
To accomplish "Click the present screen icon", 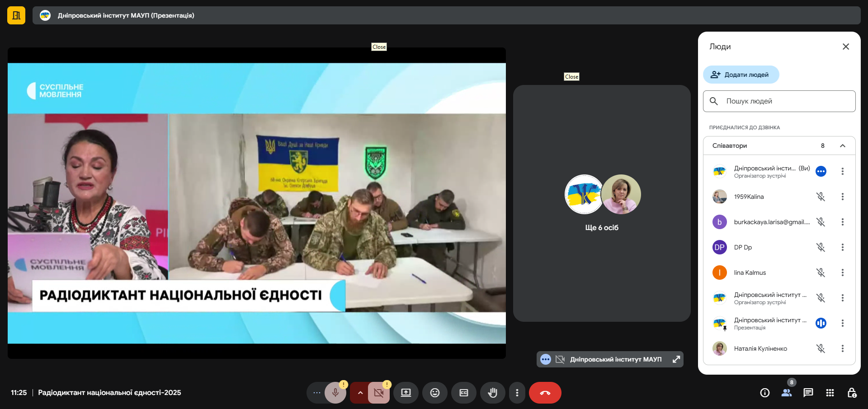I will click(406, 393).
